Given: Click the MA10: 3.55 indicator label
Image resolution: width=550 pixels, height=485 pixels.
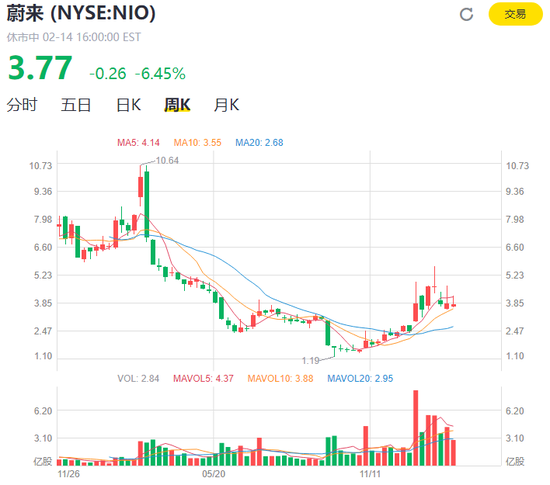Looking at the screenshot, I should [x=197, y=143].
